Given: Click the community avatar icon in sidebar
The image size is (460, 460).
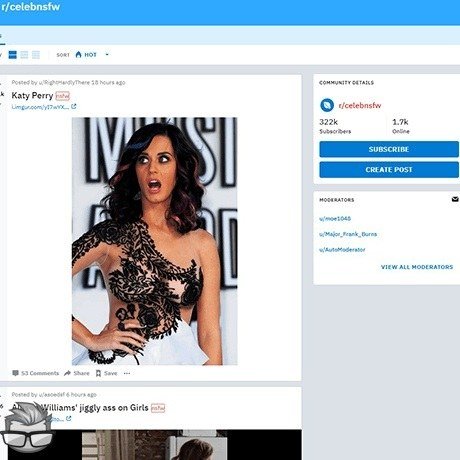Looking at the screenshot, I should pos(327,105).
